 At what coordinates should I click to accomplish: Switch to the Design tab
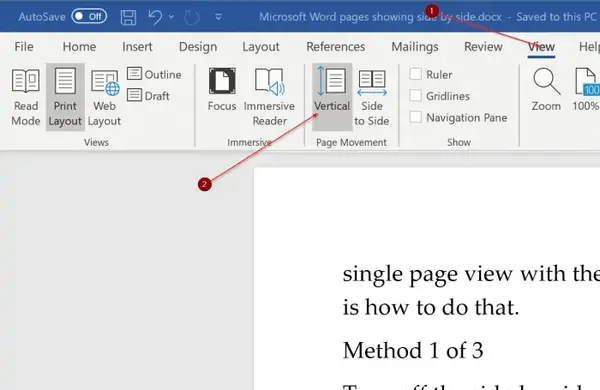pyautogui.click(x=198, y=47)
